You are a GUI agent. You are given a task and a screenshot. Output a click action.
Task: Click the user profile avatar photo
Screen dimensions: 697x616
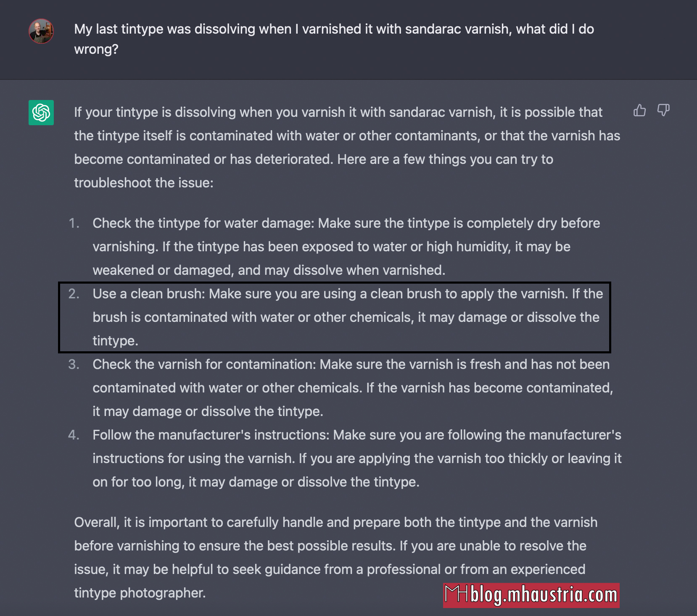coord(41,31)
